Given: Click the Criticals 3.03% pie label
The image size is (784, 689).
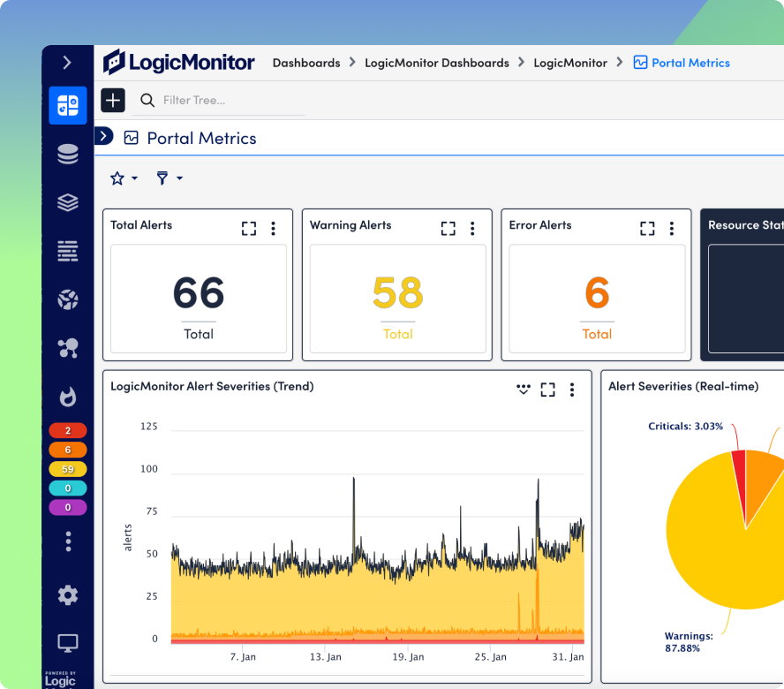Looking at the screenshot, I should tap(685, 427).
